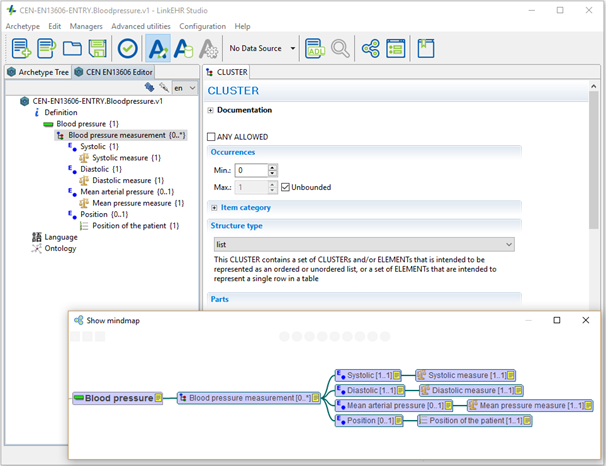Viewport: 606px width, 466px height.
Task: Select the Ontology tree node
Action: click(60, 248)
